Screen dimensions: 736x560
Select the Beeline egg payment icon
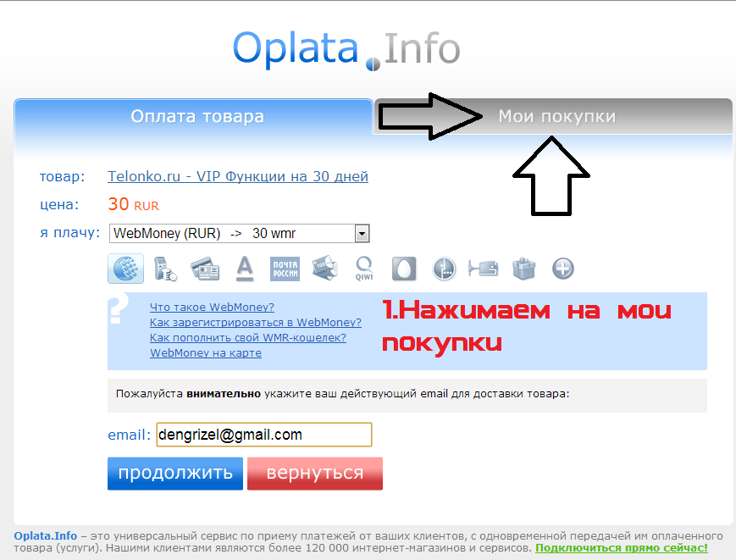(x=404, y=269)
